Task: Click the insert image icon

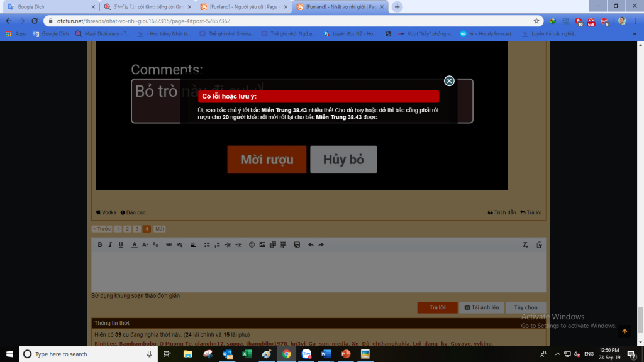Action: [x=262, y=244]
